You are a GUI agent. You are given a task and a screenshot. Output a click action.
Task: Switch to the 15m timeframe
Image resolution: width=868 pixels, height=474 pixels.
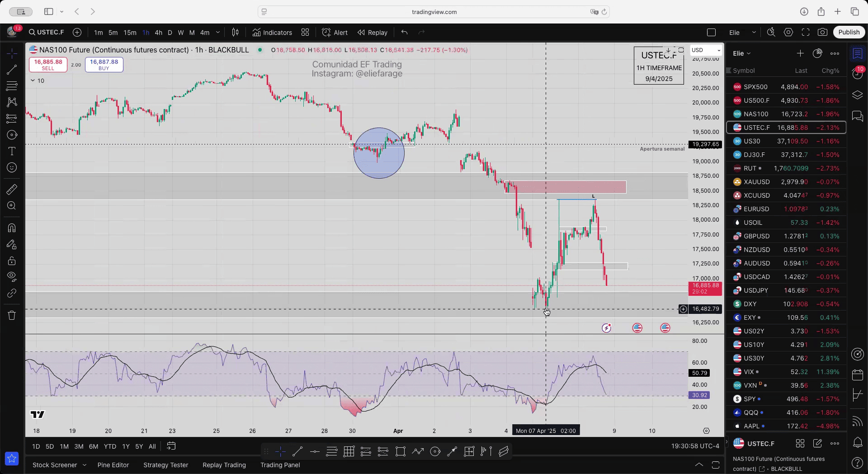(130, 33)
